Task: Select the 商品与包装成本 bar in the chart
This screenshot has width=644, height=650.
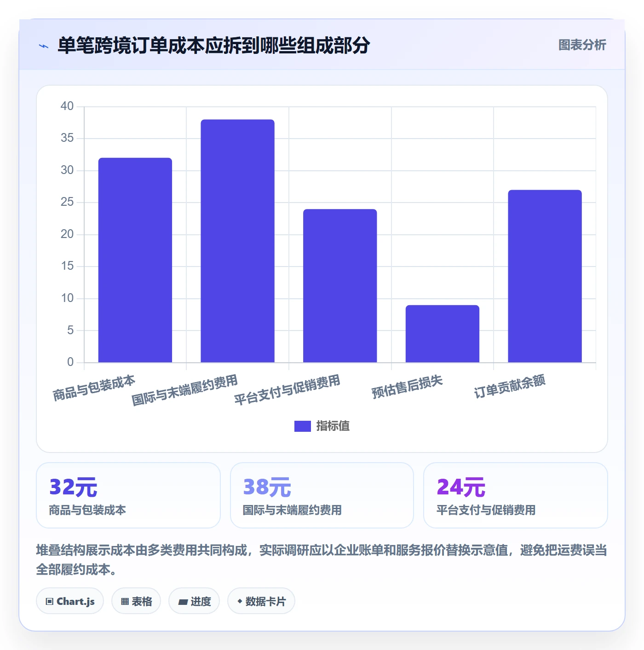Action: pos(135,260)
